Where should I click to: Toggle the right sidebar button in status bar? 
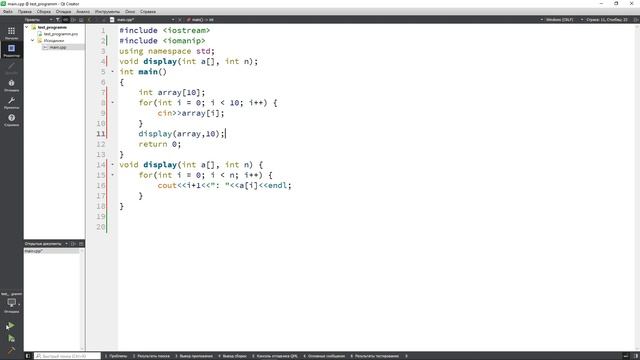(636, 356)
